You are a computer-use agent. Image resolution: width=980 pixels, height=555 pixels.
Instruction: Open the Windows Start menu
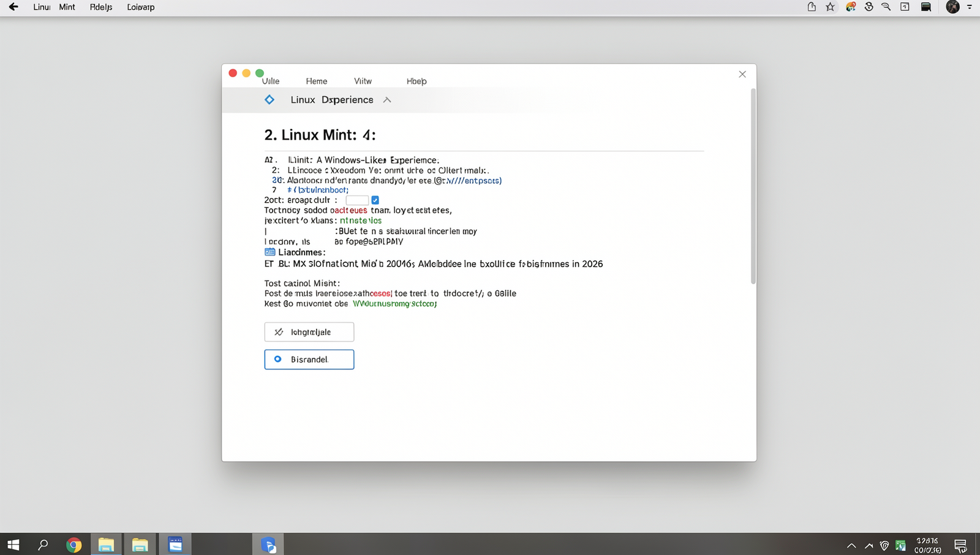tap(13, 545)
